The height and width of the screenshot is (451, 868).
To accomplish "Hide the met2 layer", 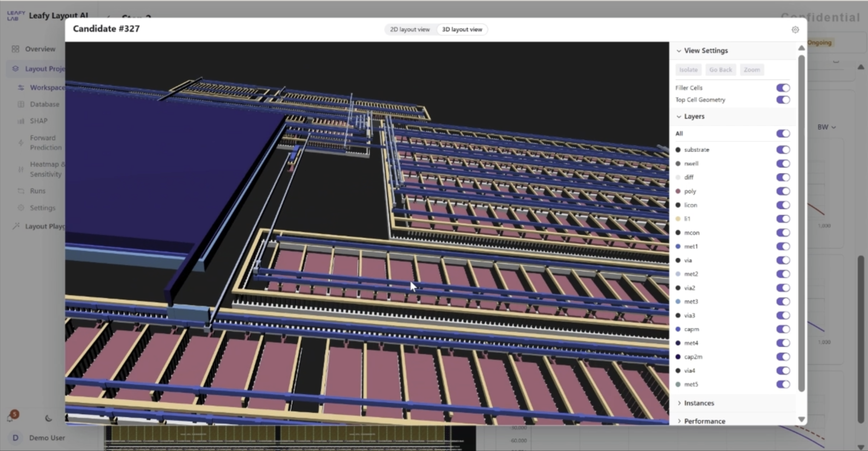I will pyautogui.click(x=783, y=274).
